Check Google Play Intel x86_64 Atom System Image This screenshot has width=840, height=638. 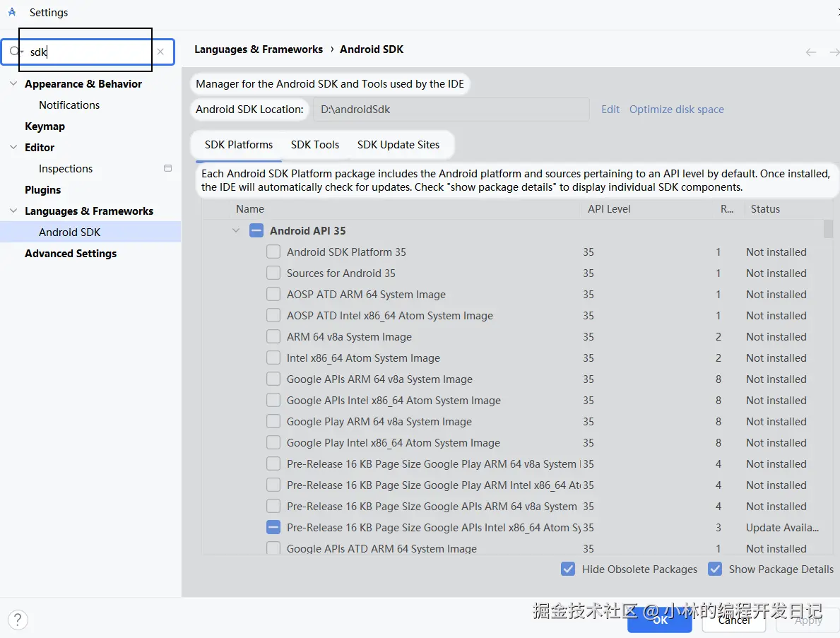point(273,442)
